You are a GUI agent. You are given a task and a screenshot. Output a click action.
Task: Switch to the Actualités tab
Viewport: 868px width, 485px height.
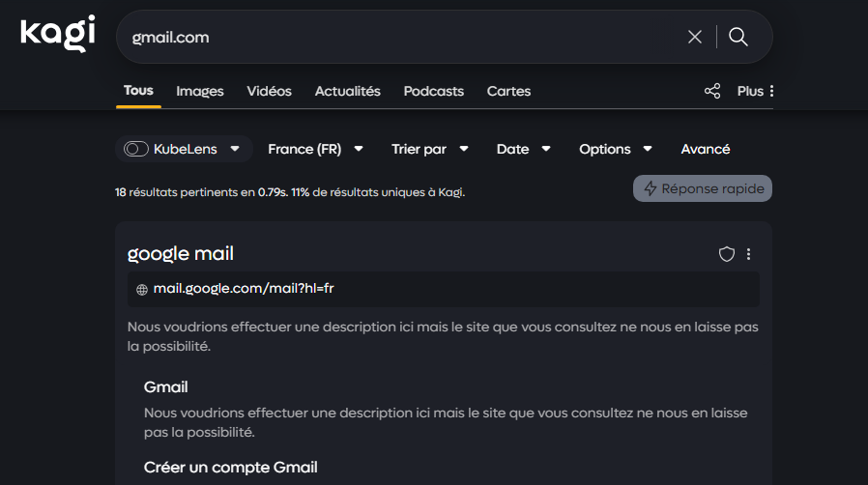click(348, 91)
